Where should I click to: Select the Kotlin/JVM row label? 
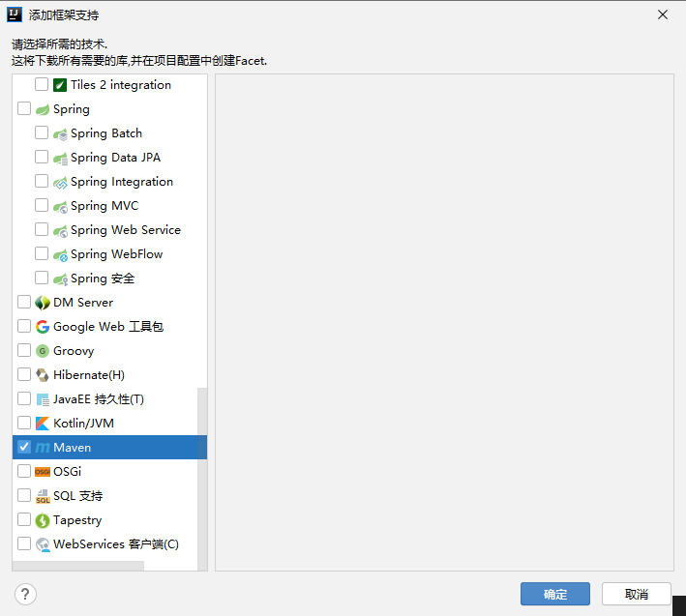[x=83, y=424]
